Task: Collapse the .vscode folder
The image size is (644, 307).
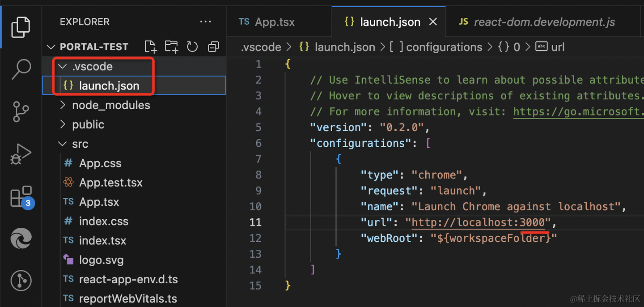Action: [92, 66]
